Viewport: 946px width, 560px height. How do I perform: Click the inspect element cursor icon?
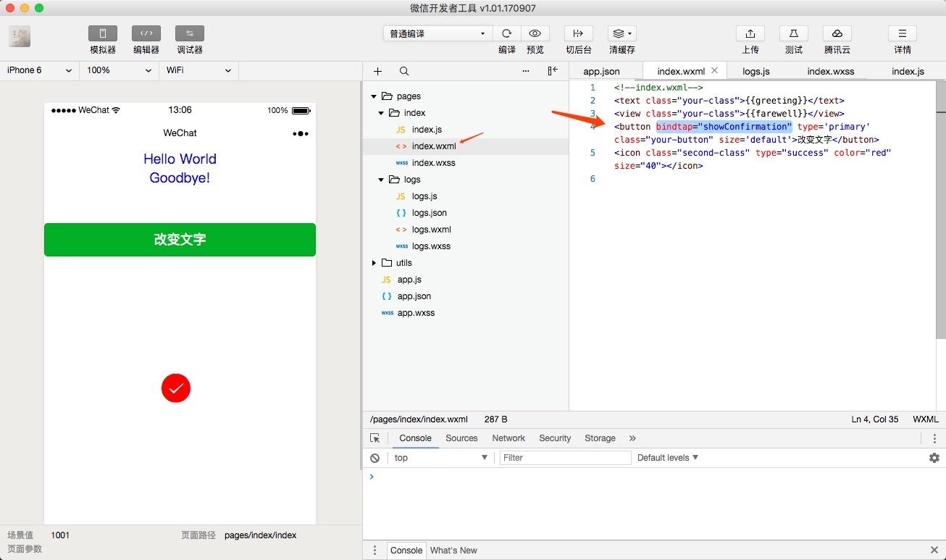[375, 438]
